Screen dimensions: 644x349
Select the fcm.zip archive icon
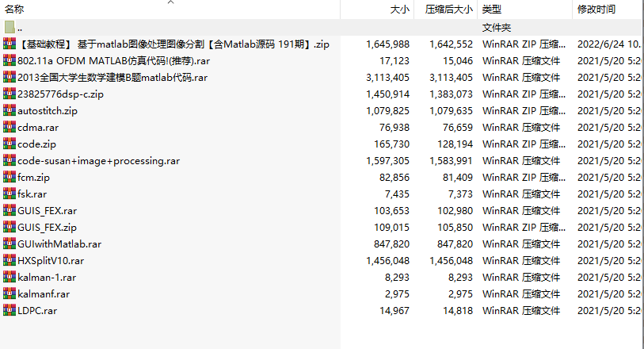(x=10, y=177)
